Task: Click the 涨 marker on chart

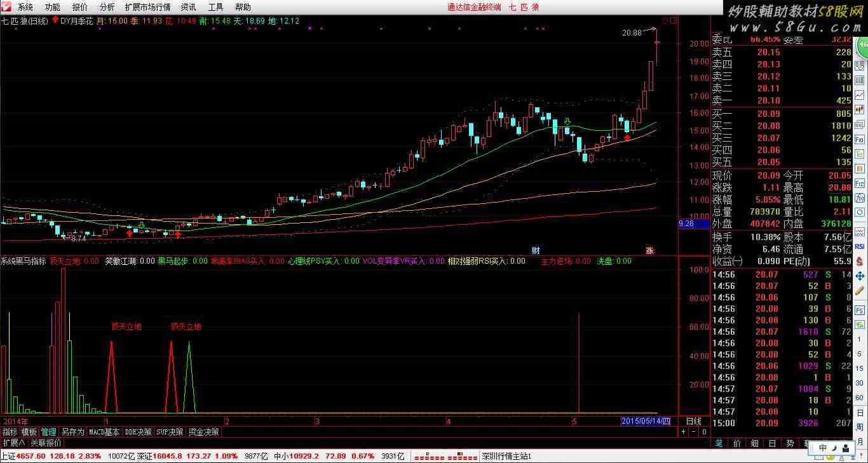Action: 650,250
